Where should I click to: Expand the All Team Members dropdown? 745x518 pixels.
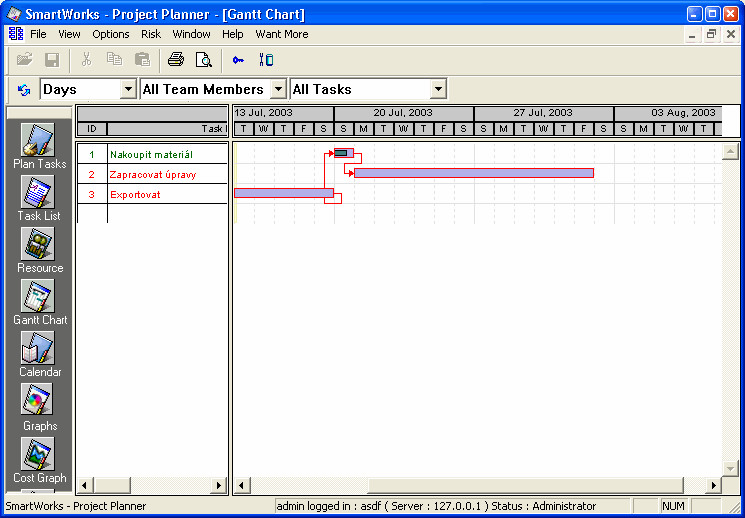[x=278, y=89]
